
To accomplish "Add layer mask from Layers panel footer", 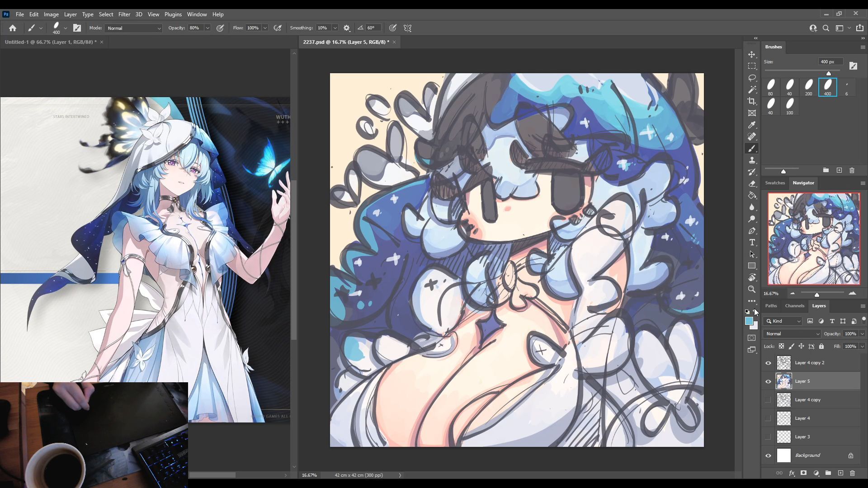I will [803, 473].
